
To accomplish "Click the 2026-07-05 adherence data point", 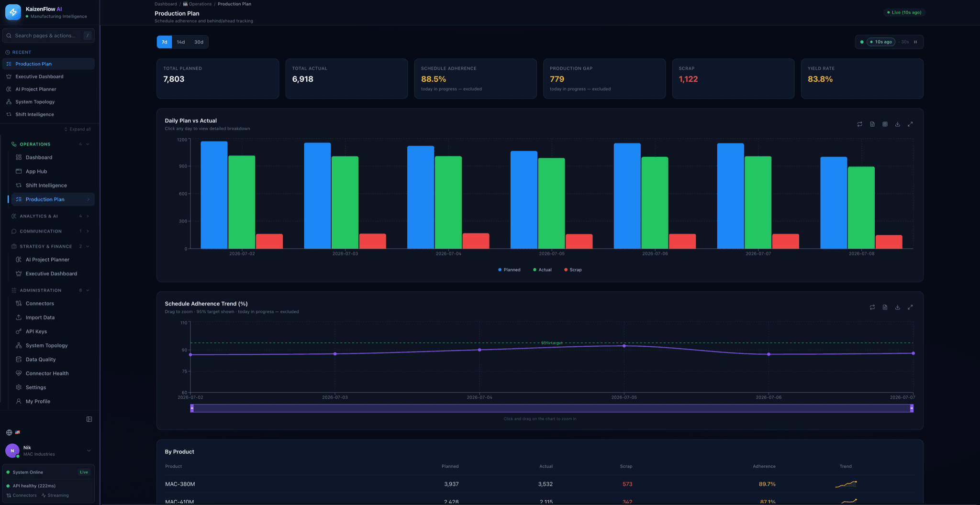I will pos(624,346).
